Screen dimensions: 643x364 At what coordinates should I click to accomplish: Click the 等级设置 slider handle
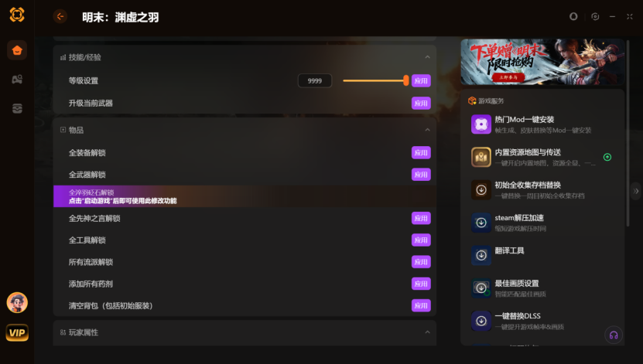pos(405,80)
